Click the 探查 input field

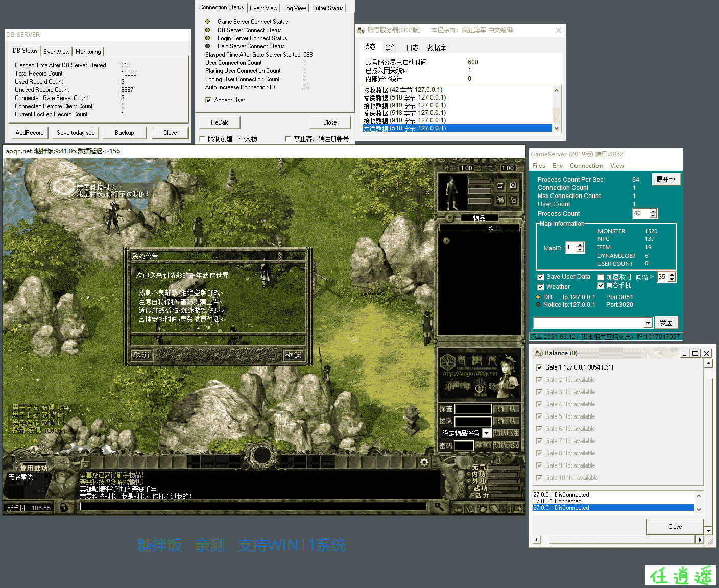(473, 409)
